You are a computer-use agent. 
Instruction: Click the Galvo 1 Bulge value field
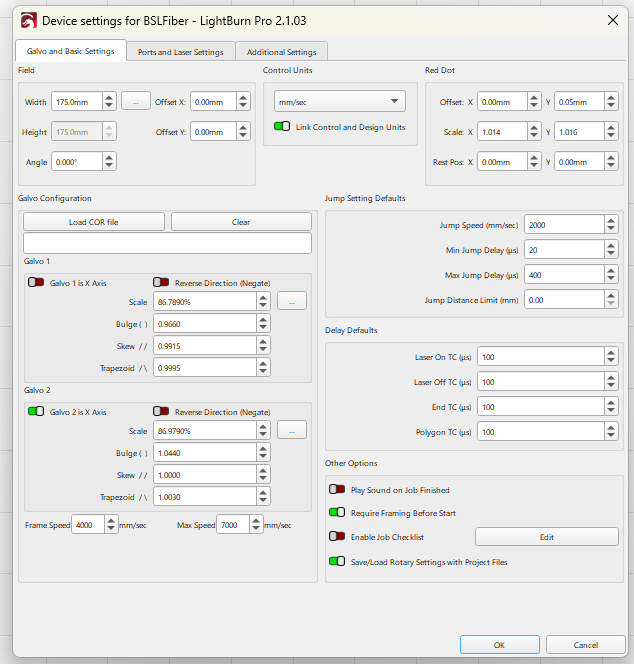(x=205, y=324)
